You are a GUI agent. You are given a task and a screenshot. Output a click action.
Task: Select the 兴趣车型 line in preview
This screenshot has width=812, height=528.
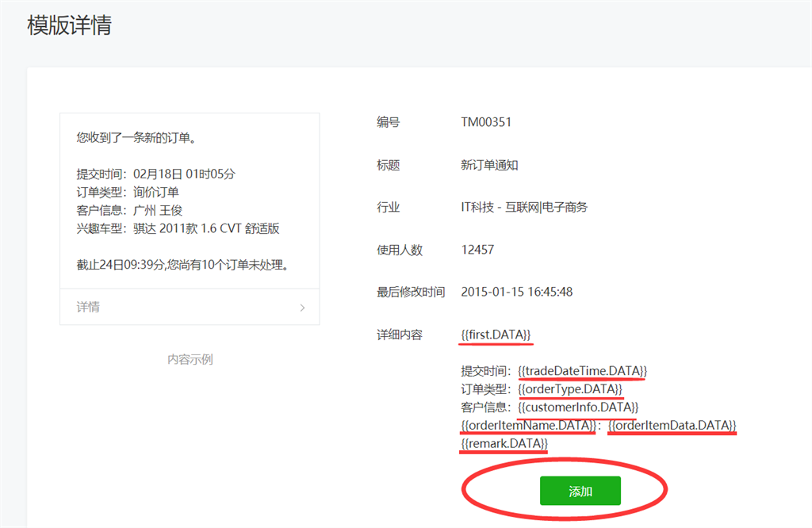click(178, 229)
